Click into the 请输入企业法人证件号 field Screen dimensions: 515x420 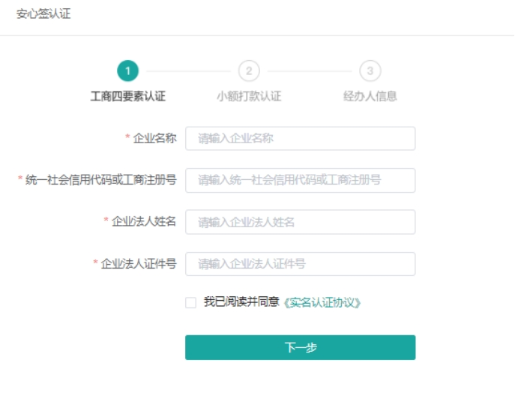tap(300, 264)
